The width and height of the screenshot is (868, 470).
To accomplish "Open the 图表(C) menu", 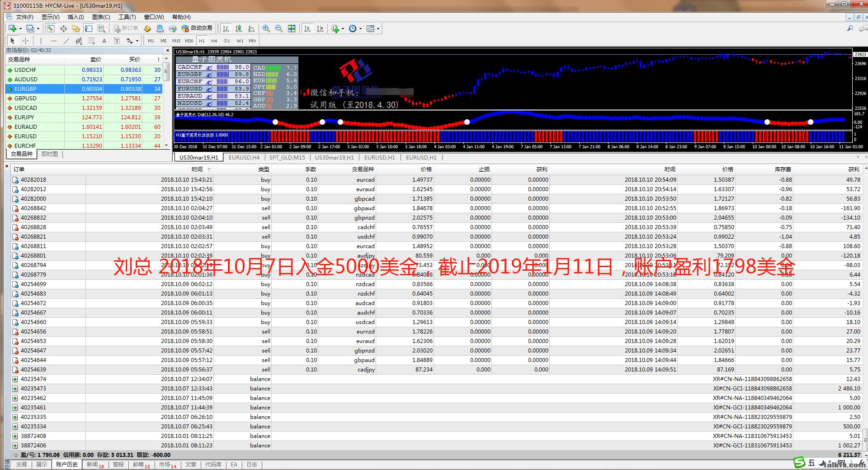I will pos(101,17).
